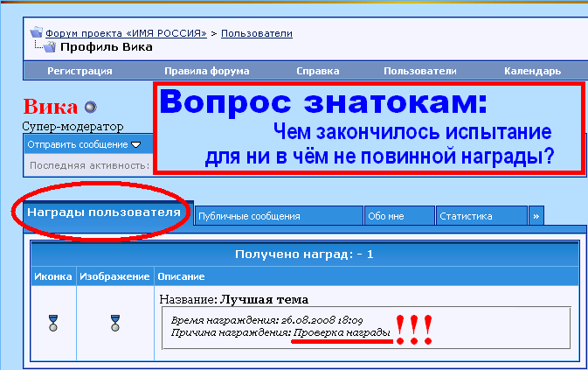Show more tabs with the » button
This screenshot has width=588, height=370.
point(536,215)
